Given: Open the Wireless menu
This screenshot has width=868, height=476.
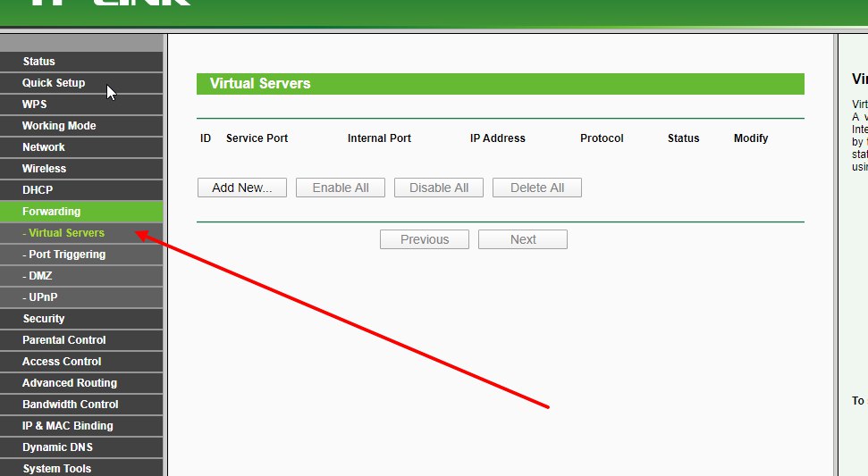Looking at the screenshot, I should (81, 169).
